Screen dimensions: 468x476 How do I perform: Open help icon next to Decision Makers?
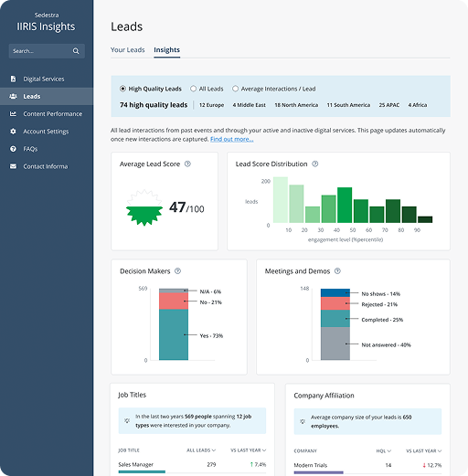[177, 270]
